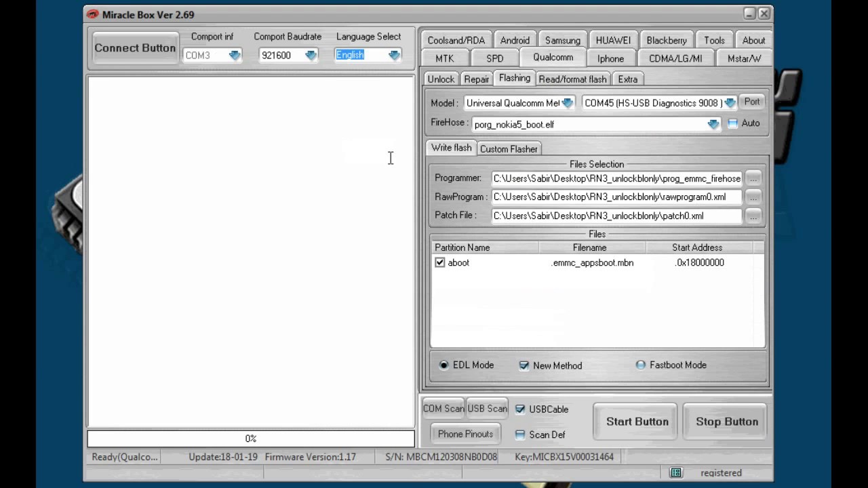Open the Android tab
The image size is (868, 488).
point(515,41)
